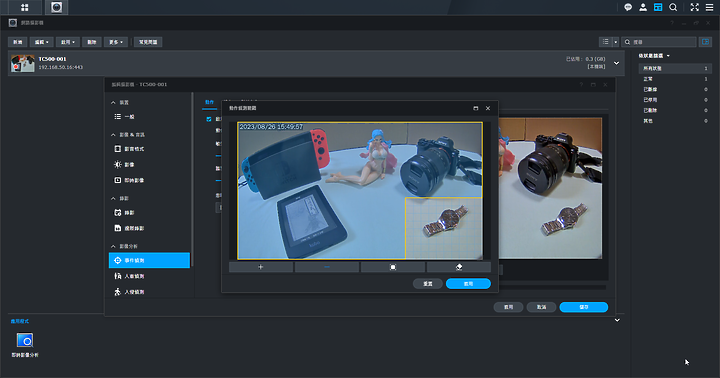Click the blue save button at bottom right
The width and height of the screenshot is (720, 378).
coord(584,307)
